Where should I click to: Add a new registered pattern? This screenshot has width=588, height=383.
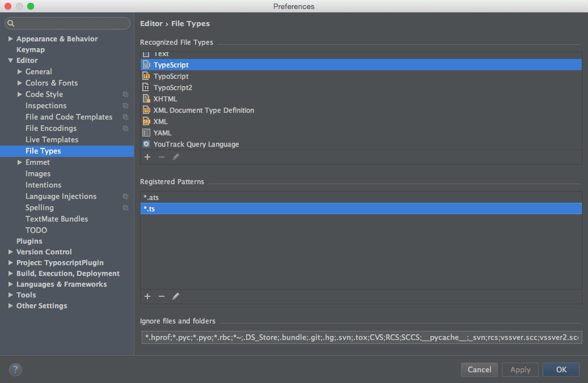147,296
